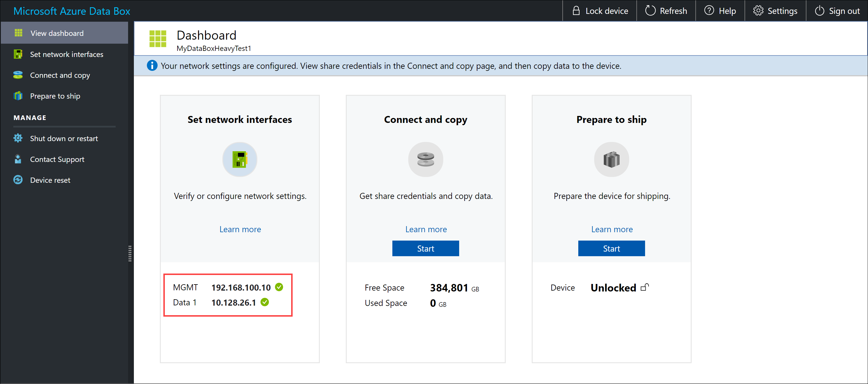
Task: Click the View dashboard icon in sidebar
Action: click(x=18, y=33)
